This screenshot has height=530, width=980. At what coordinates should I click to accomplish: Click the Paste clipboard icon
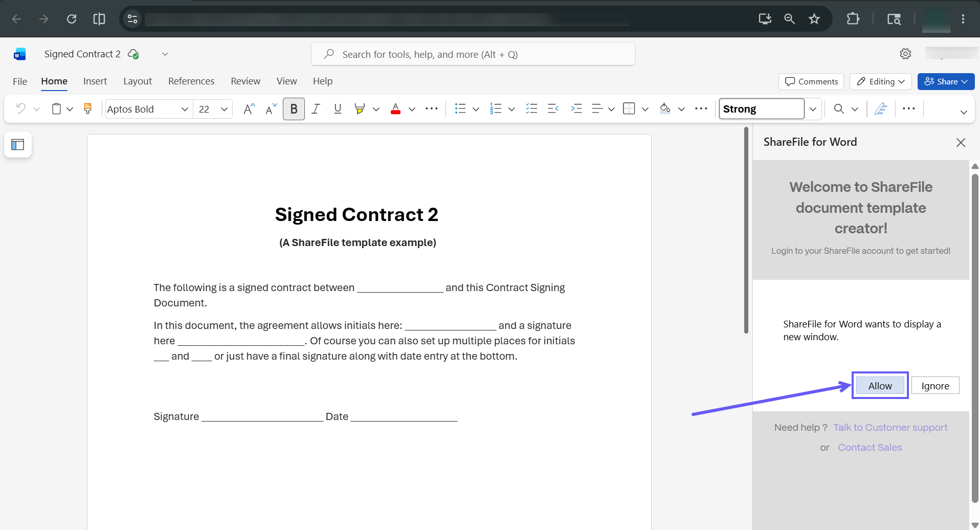tap(57, 108)
